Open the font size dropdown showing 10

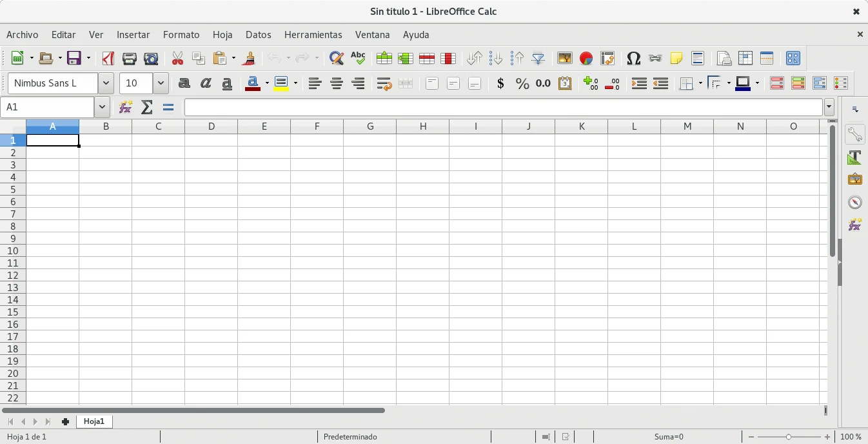pyautogui.click(x=161, y=83)
